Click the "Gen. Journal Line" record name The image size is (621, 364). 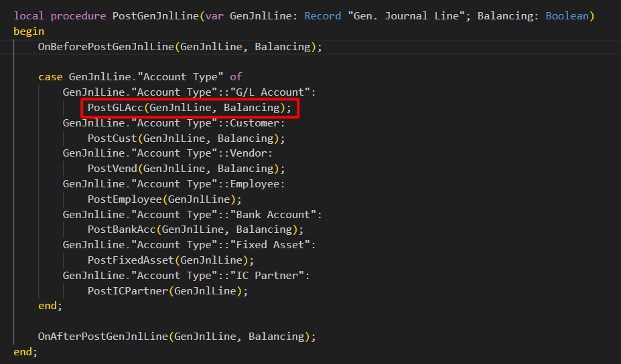(x=402, y=15)
